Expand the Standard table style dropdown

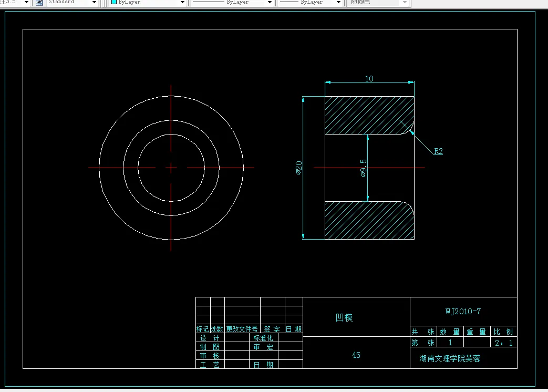94,3
